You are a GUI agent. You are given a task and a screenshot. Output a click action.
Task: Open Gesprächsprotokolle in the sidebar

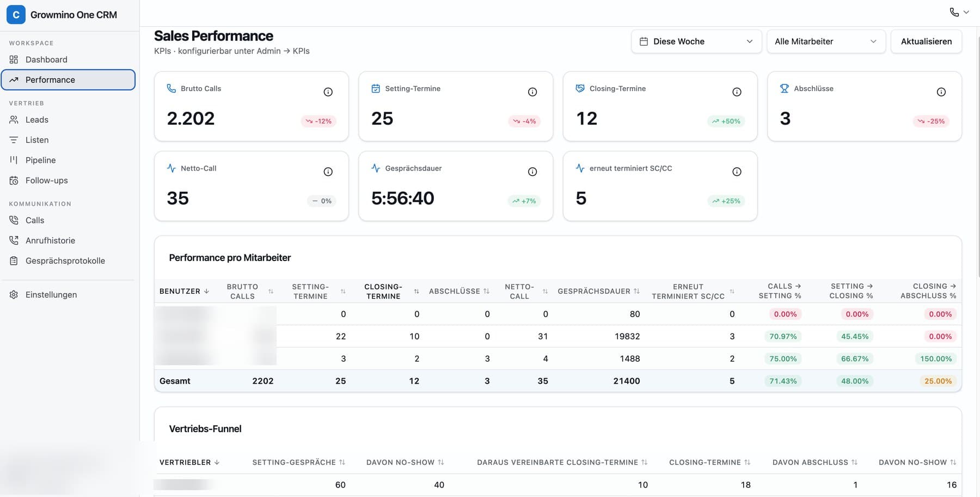tap(68, 260)
